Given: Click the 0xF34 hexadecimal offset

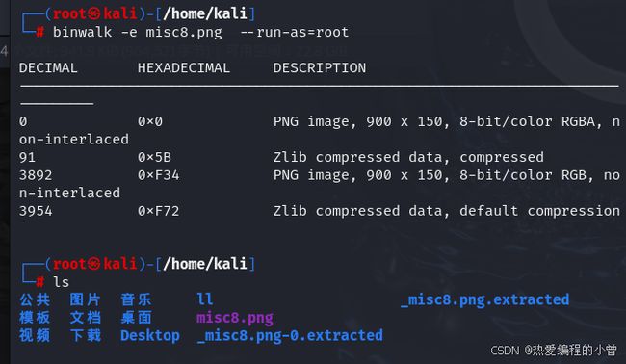Looking at the screenshot, I should 159,175.
